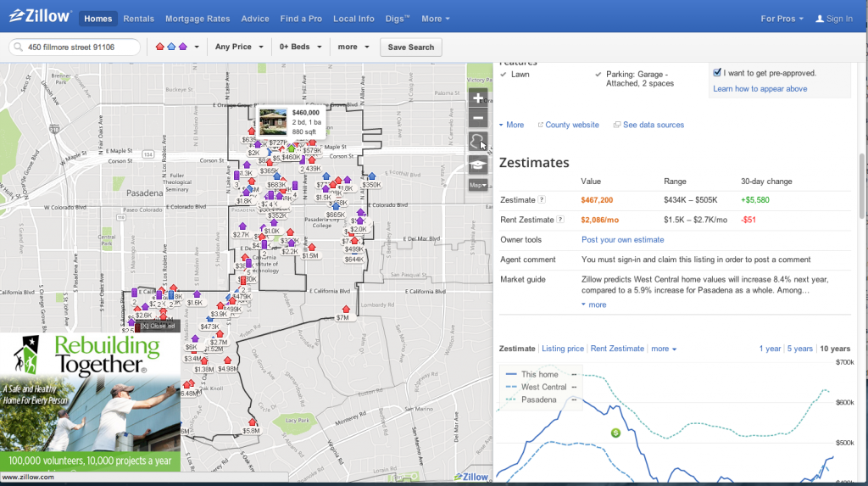Screen dimensions: 868x486
Task: Open Digs in top navigation
Action: coord(398,19)
